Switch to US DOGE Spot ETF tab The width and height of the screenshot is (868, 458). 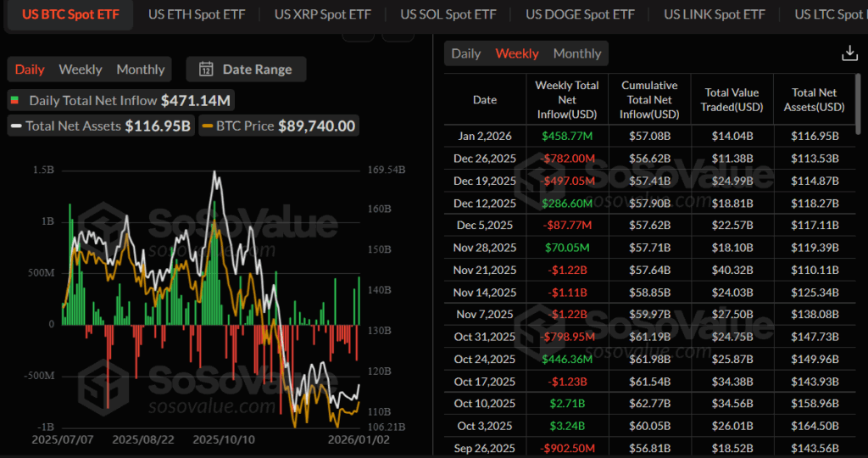(580, 14)
